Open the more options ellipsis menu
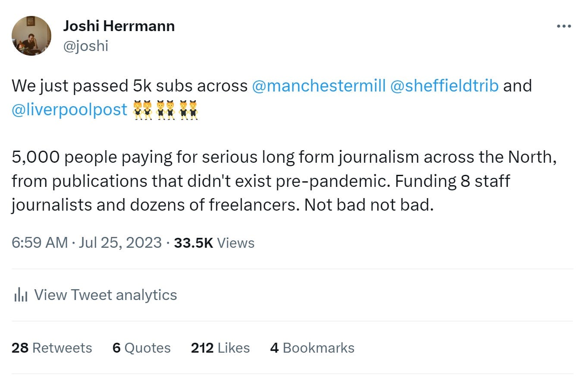 click(x=563, y=26)
